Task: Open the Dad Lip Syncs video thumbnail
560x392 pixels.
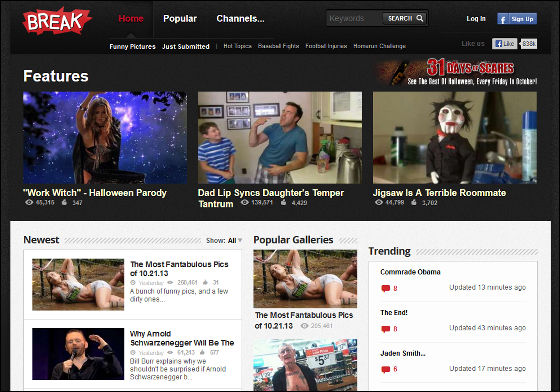Action: [280, 138]
